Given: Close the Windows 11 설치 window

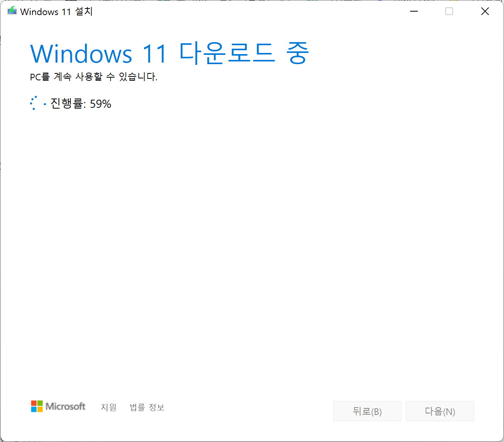Looking at the screenshot, I should click(x=485, y=12).
